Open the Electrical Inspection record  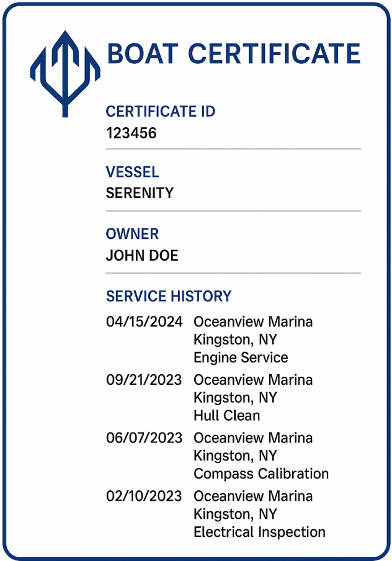click(259, 532)
